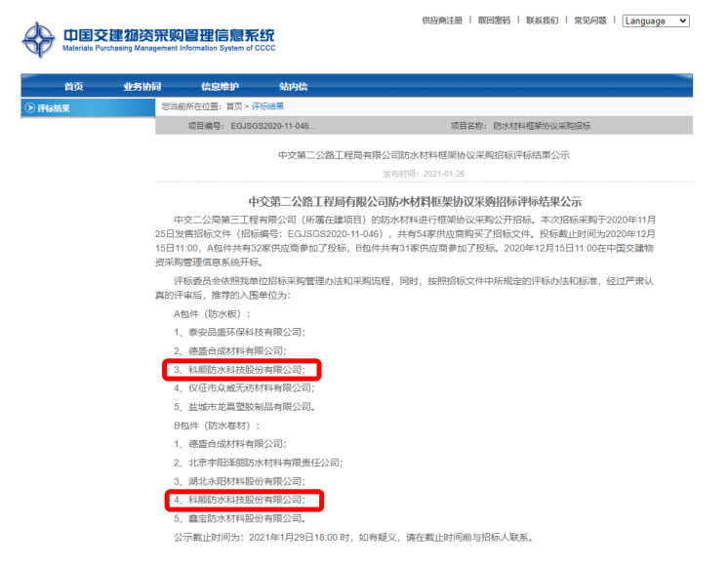The image size is (728, 568).
Task: Click the English subtitle Materials Purchasing Management Information System
Action: click(x=169, y=48)
